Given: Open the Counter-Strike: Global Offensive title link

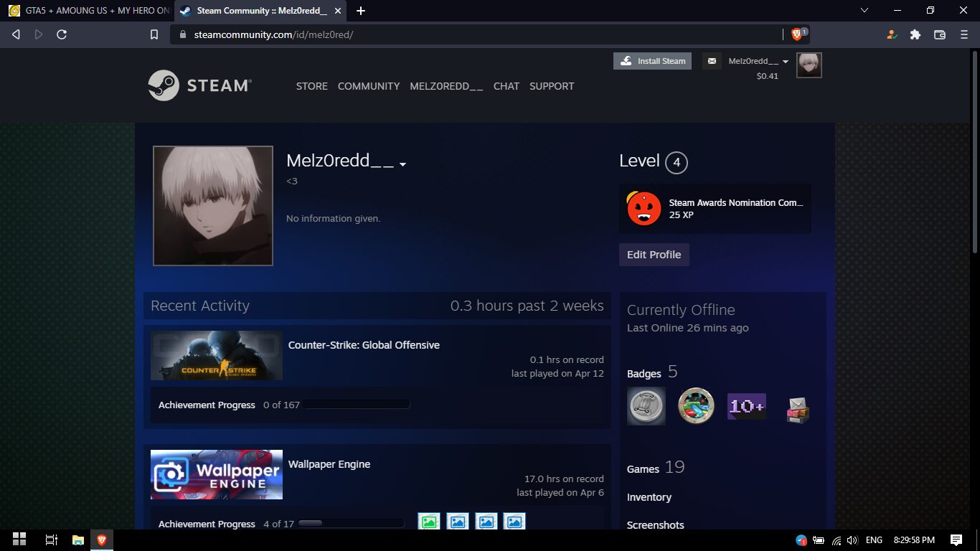Looking at the screenshot, I should coord(364,345).
